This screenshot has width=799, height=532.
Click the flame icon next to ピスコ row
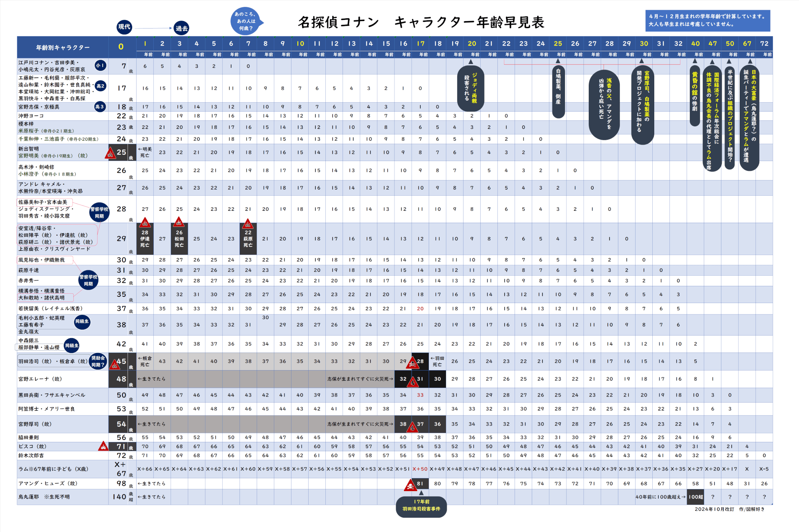(103, 446)
